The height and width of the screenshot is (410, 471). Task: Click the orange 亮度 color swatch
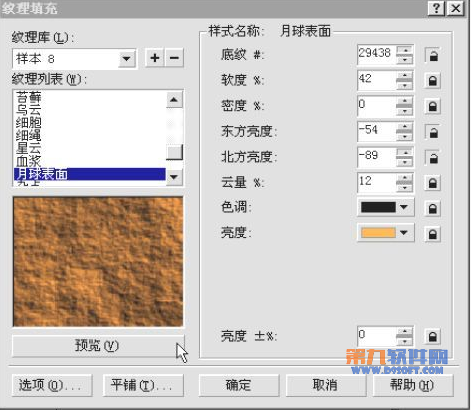[378, 233]
